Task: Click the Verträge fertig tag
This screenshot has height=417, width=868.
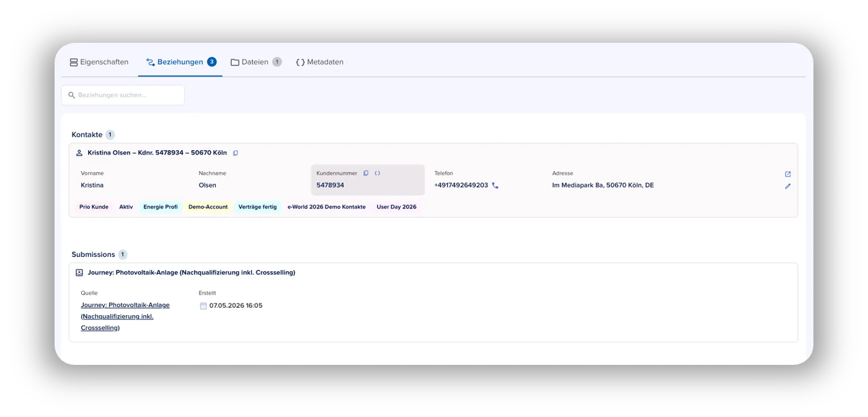Action: [x=258, y=207]
